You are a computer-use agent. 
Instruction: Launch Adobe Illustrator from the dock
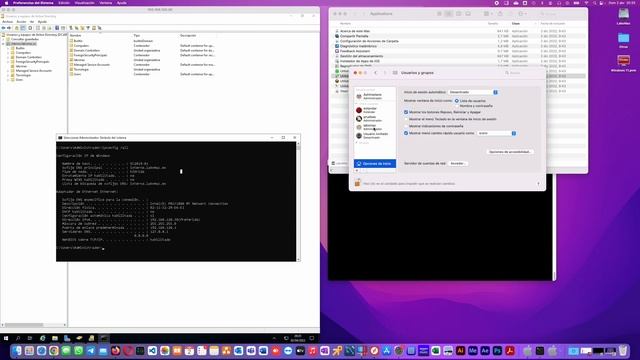[x=460, y=351]
